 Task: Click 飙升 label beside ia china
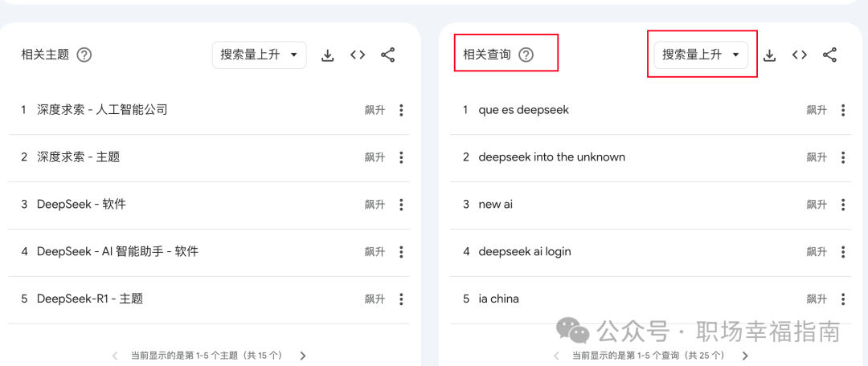817,299
